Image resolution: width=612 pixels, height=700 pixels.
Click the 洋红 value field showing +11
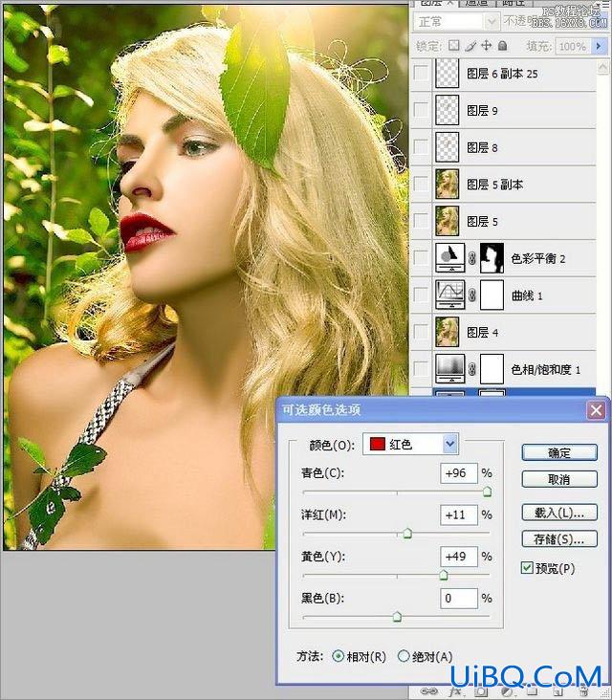coord(459,514)
